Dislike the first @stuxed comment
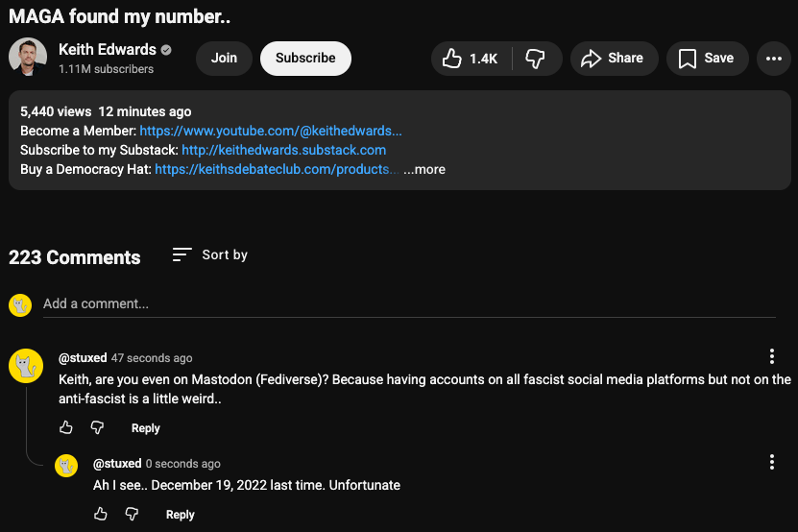The width and height of the screenshot is (798, 532). [x=97, y=427]
